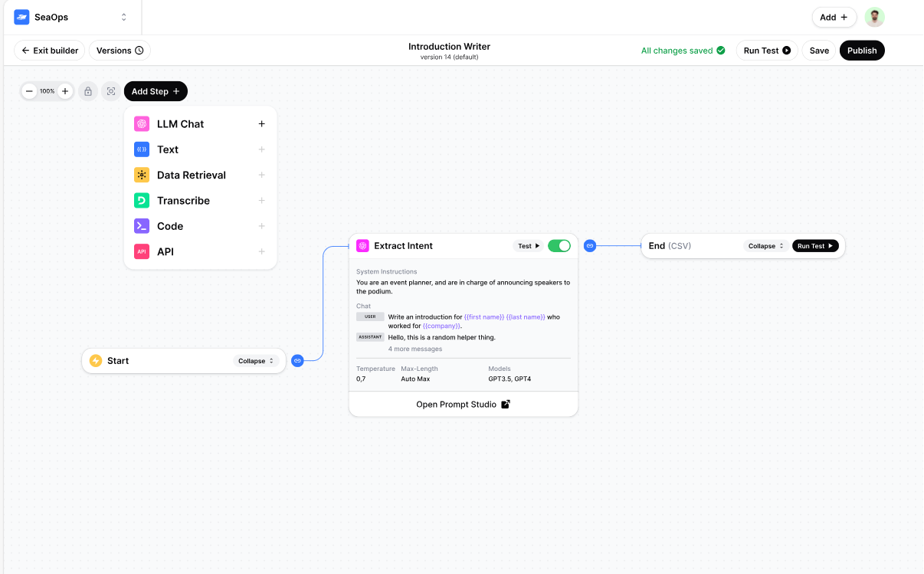Collapse the Start node
924x574 pixels.
pos(256,361)
